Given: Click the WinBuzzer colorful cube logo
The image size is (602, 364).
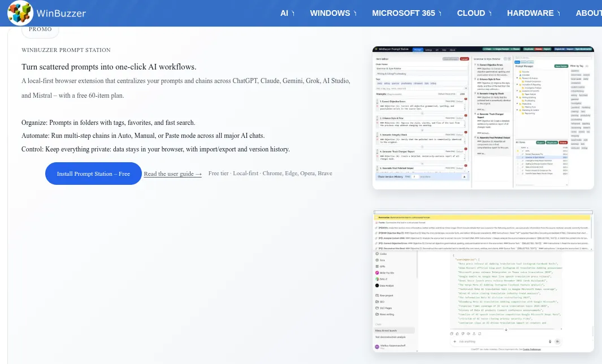Looking at the screenshot, I should (x=20, y=12).
